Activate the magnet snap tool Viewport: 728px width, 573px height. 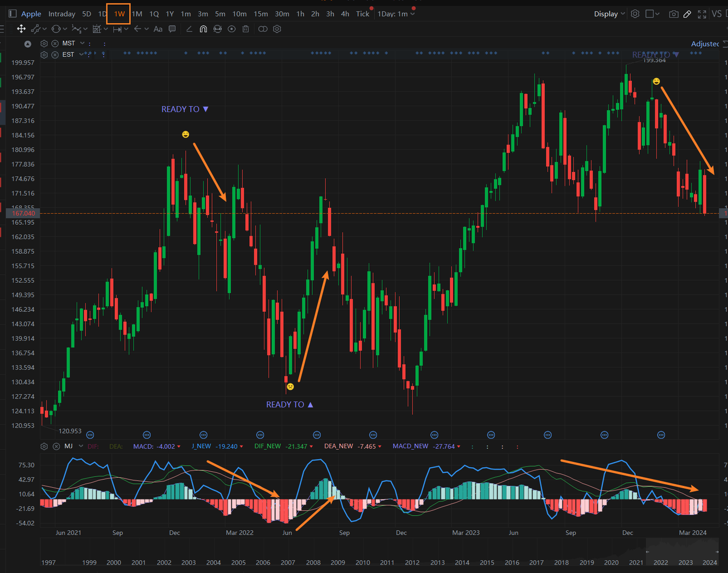203,29
